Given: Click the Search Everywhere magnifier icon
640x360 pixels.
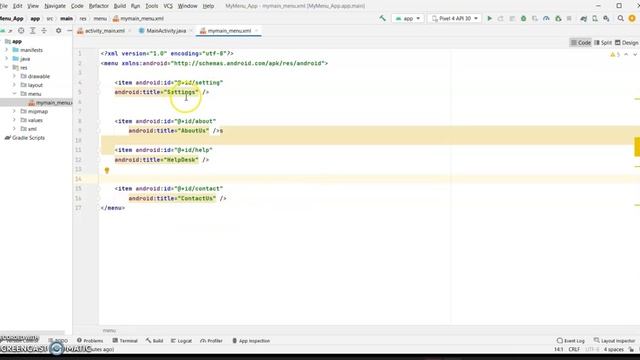Looking at the screenshot, I should tap(620, 18).
